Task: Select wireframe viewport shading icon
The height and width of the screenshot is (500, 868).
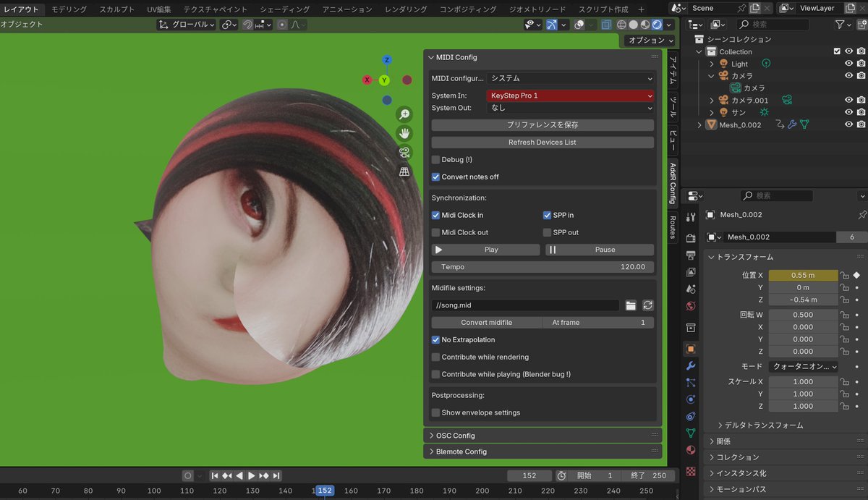Action: coord(621,25)
